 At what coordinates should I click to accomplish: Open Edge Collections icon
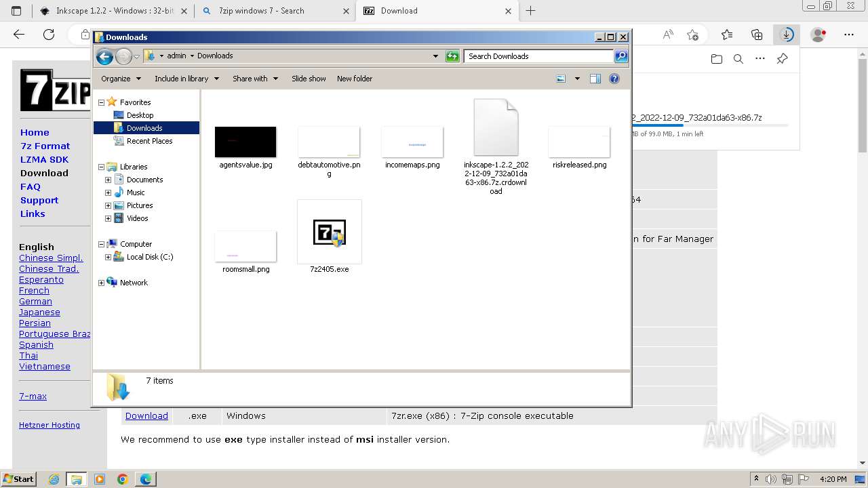(757, 35)
